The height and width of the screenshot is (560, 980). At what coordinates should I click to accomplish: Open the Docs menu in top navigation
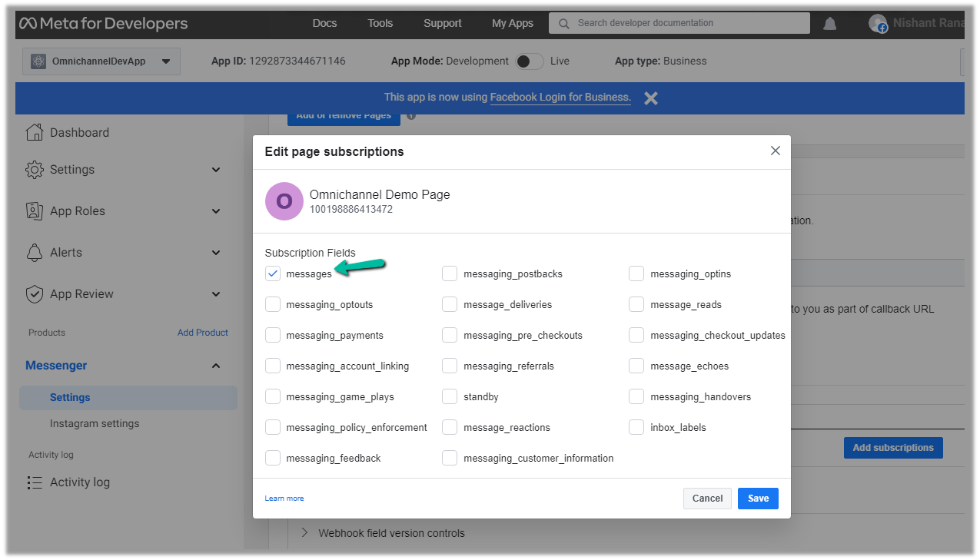coord(324,23)
